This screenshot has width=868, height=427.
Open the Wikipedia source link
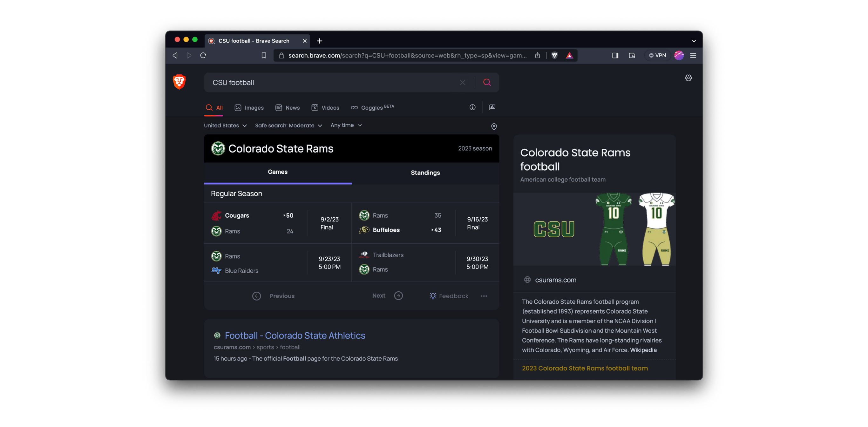click(x=643, y=350)
